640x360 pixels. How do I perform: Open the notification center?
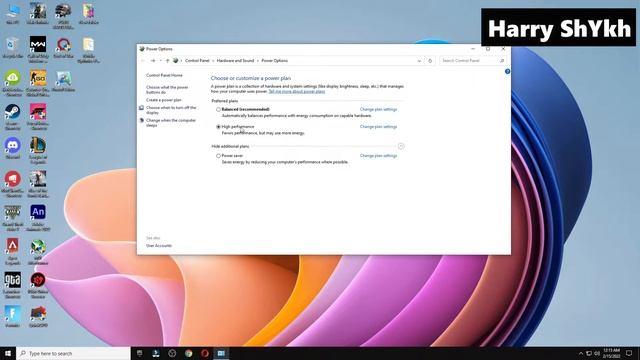tap(629, 353)
